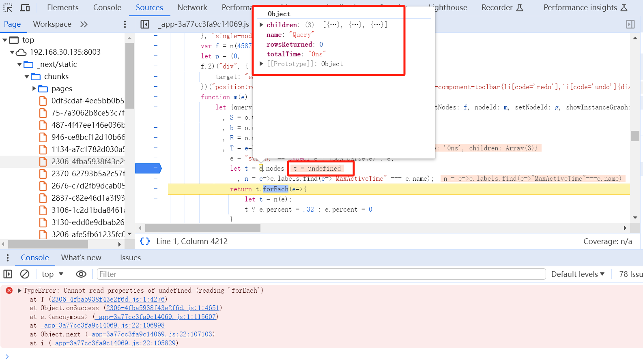This screenshot has height=364, width=643.
Task: Select the _app-3a77cc3fa9c14069.js editor tab
Action: tap(204, 24)
